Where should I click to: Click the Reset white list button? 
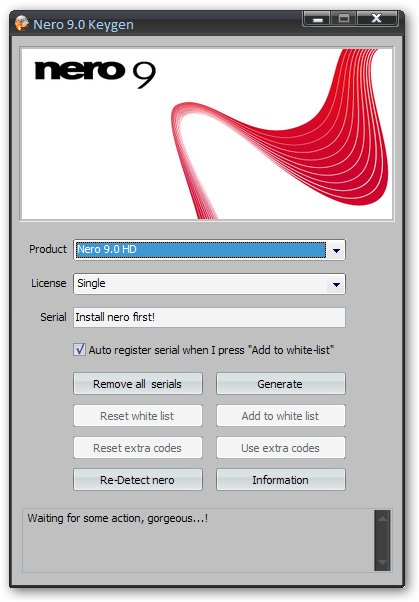tap(138, 415)
